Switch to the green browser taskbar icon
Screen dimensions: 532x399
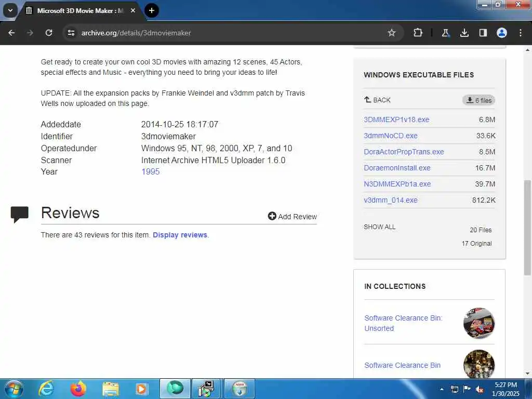[175, 389]
